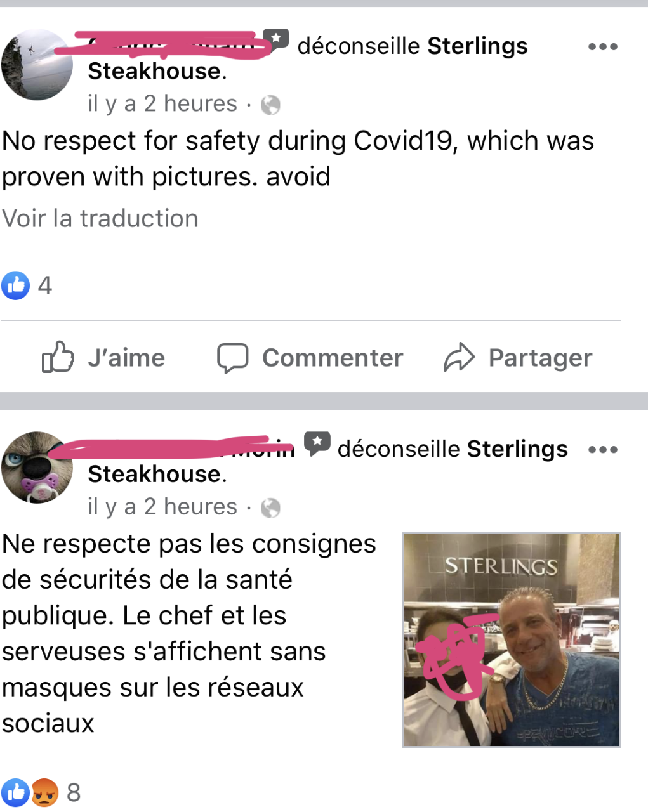
Task: Click Voir la traduction link
Action: [x=100, y=218]
